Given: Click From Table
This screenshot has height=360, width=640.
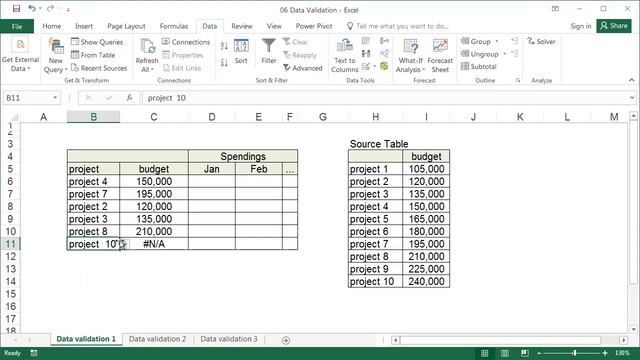Looking at the screenshot, I should tap(93, 55).
